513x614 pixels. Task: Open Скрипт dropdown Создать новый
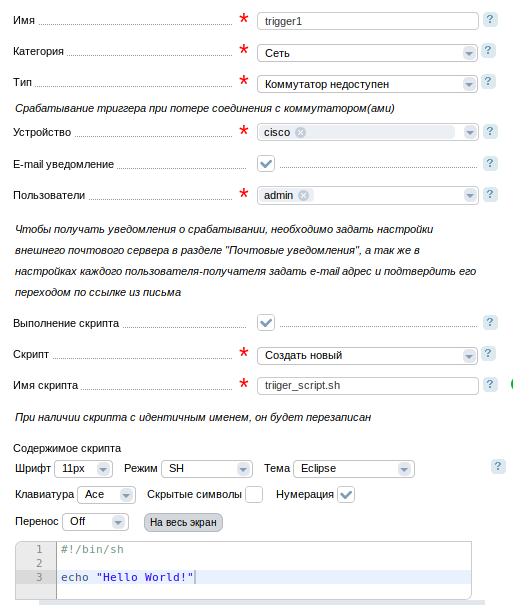tap(367, 356)
